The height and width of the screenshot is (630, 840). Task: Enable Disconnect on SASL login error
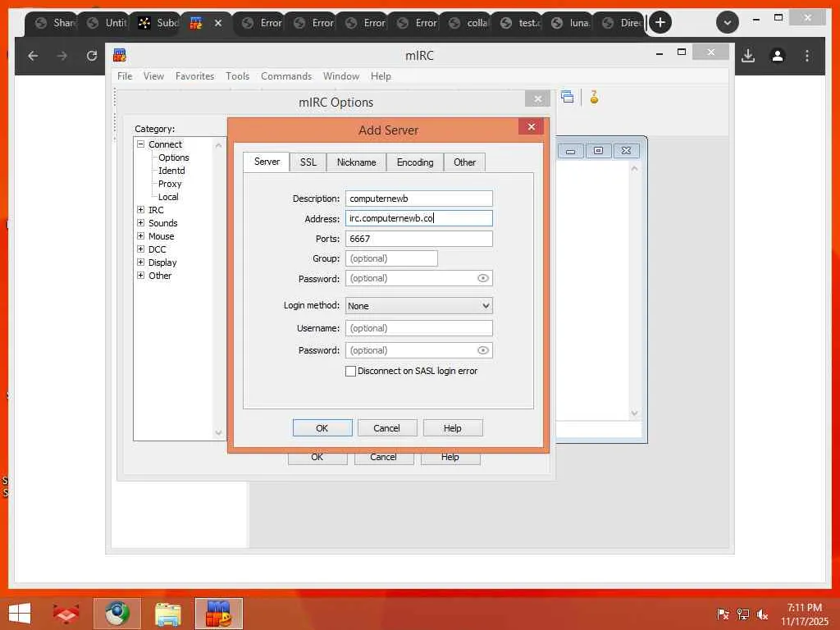[350, 372]
